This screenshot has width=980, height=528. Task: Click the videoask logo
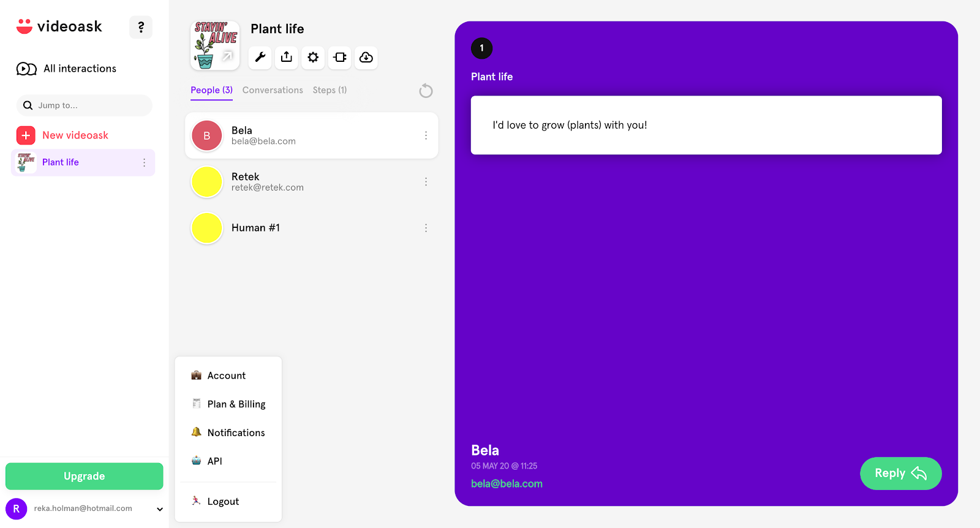(59, 26)
